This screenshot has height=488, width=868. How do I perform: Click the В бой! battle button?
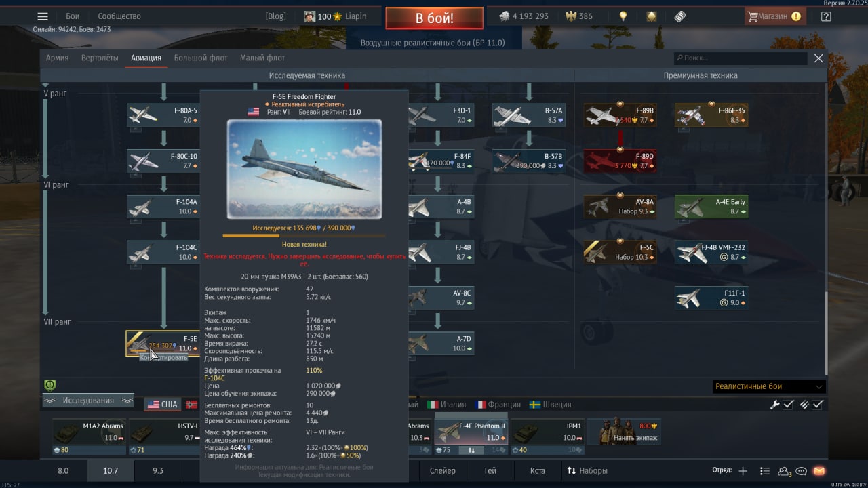pyautogui.click(x=434, y=18)
